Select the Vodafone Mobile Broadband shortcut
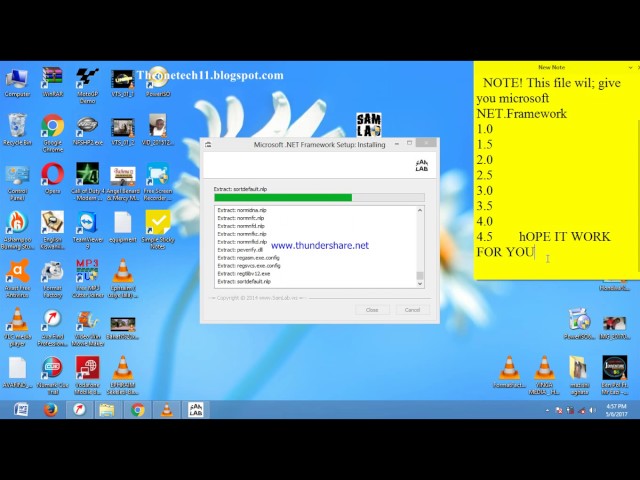640x480 pixels. pos(88,376)
